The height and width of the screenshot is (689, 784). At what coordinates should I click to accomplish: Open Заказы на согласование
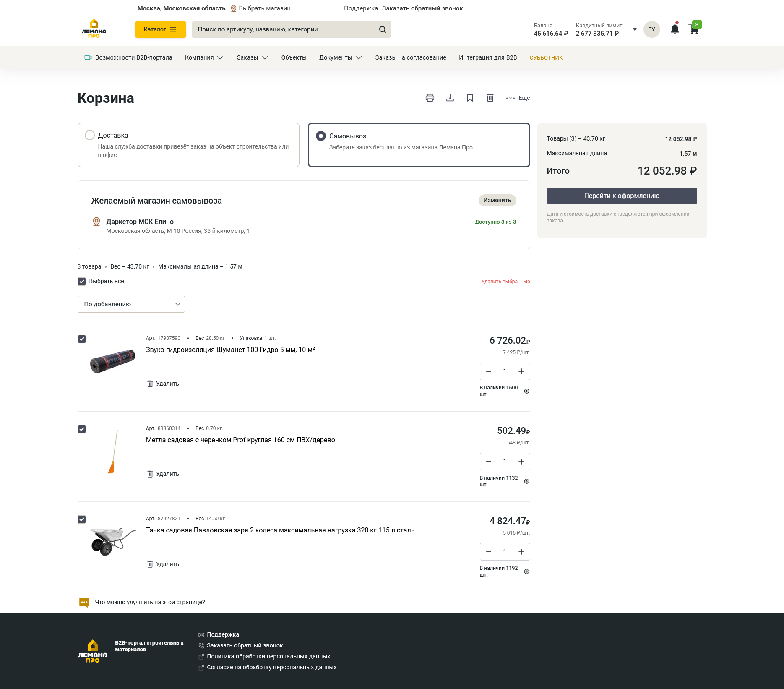click(411, 57)
